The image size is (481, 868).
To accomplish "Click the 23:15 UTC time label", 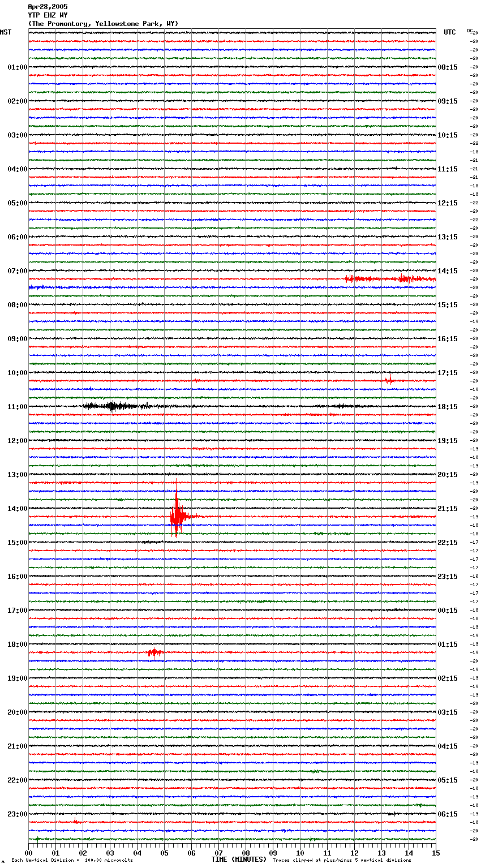I will pos(448,577).
